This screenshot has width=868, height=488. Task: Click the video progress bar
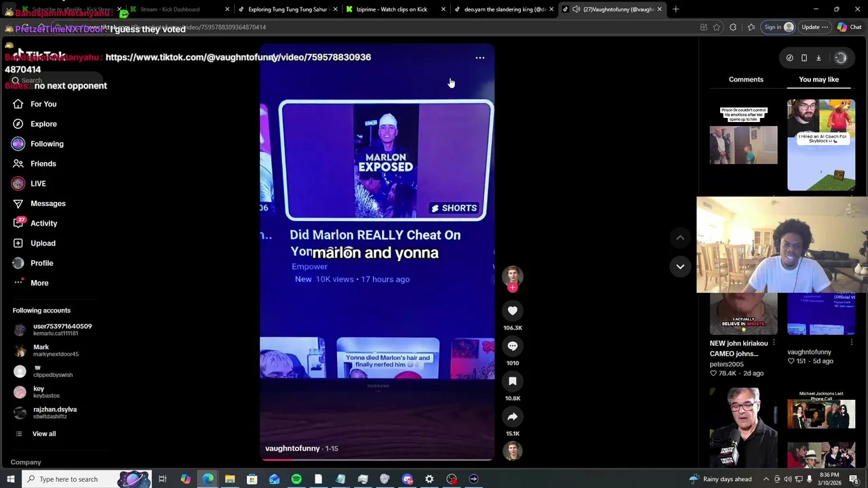pyautogui.click(x=377, y=459)
